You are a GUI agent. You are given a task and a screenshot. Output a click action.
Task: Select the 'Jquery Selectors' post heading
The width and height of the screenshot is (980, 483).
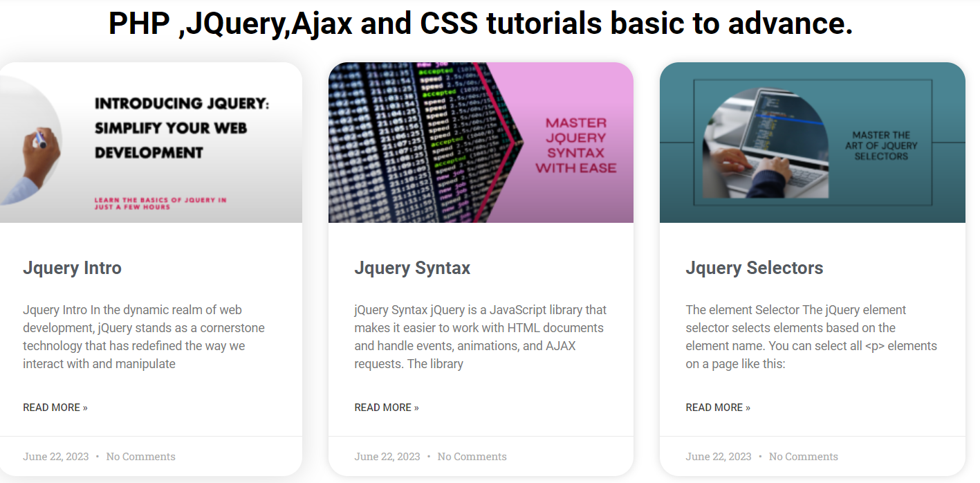point(754,268)
